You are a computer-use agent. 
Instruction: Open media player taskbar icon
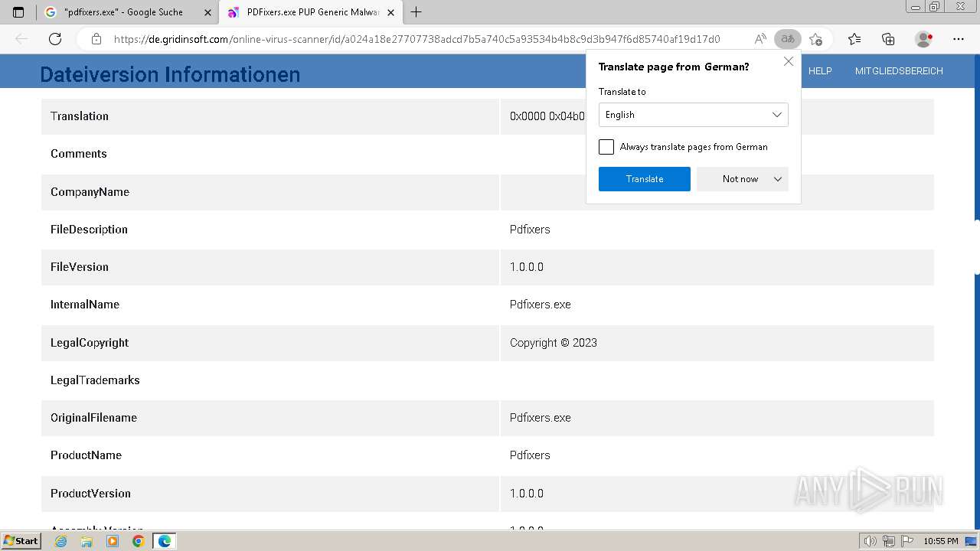(113, 541)
